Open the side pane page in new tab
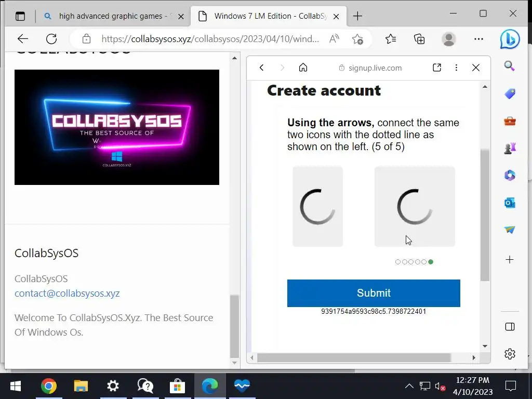This screenshot has height=399, width=532. 437,68
